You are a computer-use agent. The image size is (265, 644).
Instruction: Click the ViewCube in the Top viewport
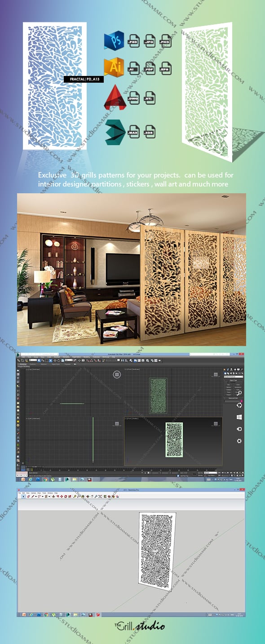[x=117, y=374]
